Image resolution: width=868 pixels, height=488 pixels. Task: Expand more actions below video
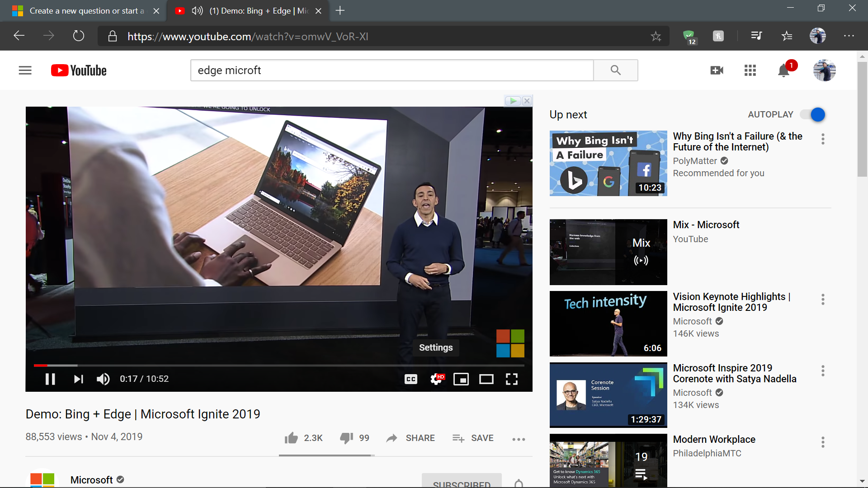[519, 439]
